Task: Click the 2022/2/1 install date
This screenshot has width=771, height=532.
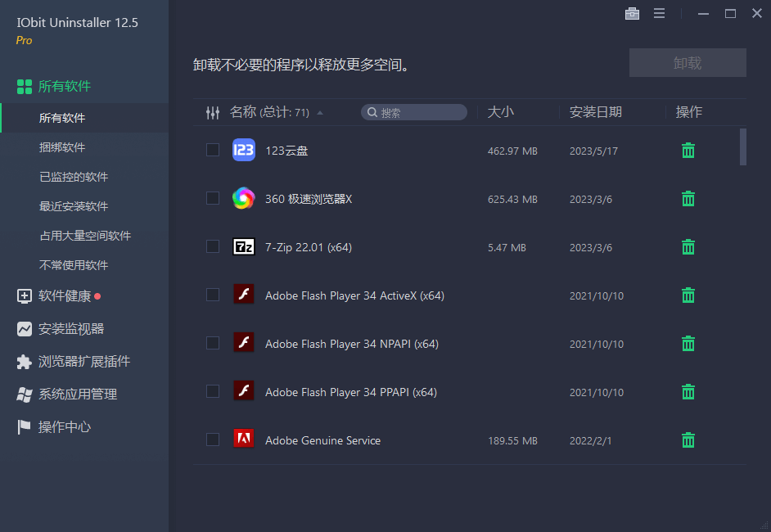Action: click(x=591, y=440)
